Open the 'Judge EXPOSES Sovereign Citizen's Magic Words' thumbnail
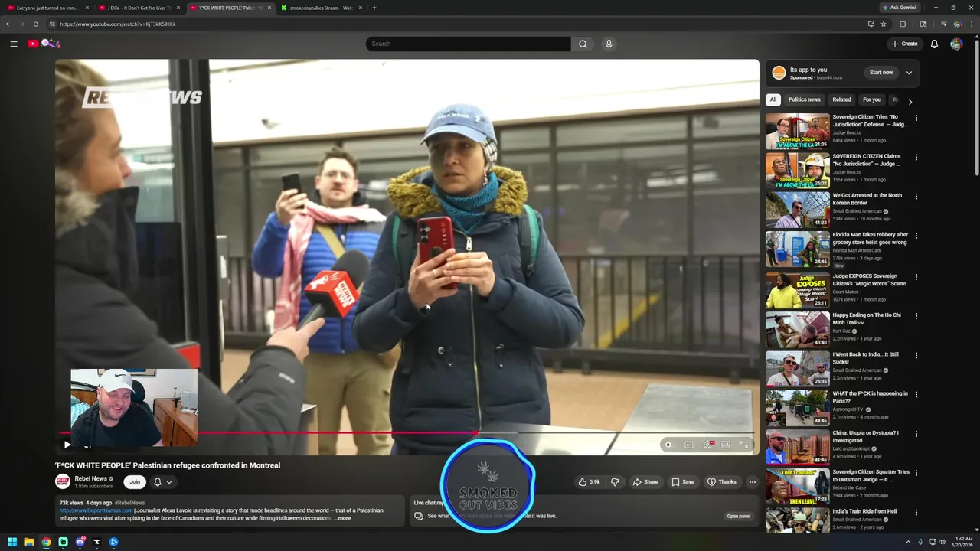The height and width of the screenshot is (551, 980). pos(797,289)
